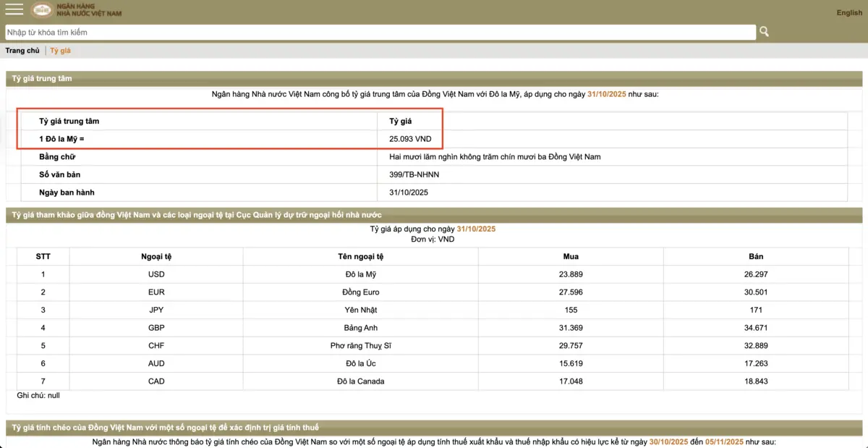868x448 pixels.
Task: Switch the site language to English
Action: [848, 12]
